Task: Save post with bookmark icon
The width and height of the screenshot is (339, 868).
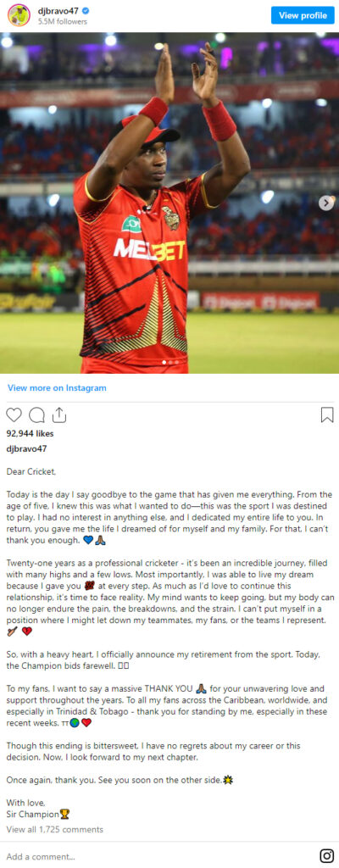Action: 327,415
